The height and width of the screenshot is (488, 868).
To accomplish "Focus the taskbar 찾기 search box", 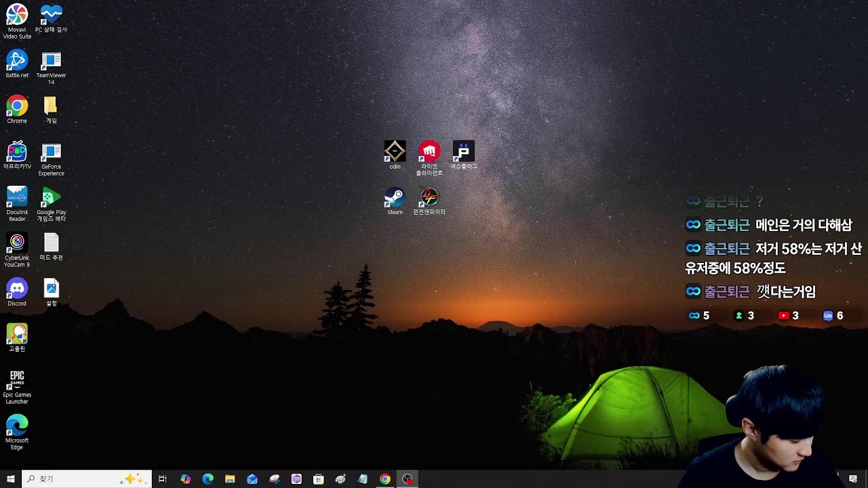I will pos(86,479).
